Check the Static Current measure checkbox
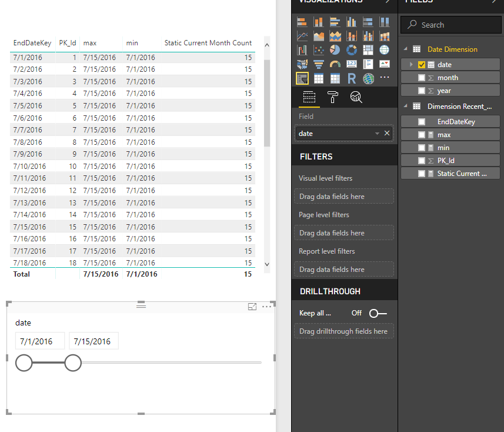The height and width of the screenshot is (432, 504). tap(422, 174)
